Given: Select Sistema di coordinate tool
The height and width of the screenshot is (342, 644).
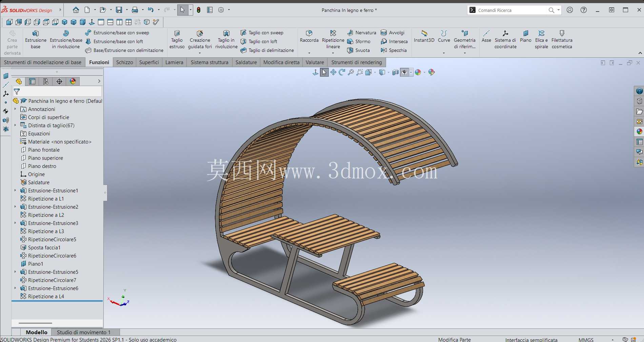Looking at the screenshot, I should pyautogui.click(x=505, y=39).
